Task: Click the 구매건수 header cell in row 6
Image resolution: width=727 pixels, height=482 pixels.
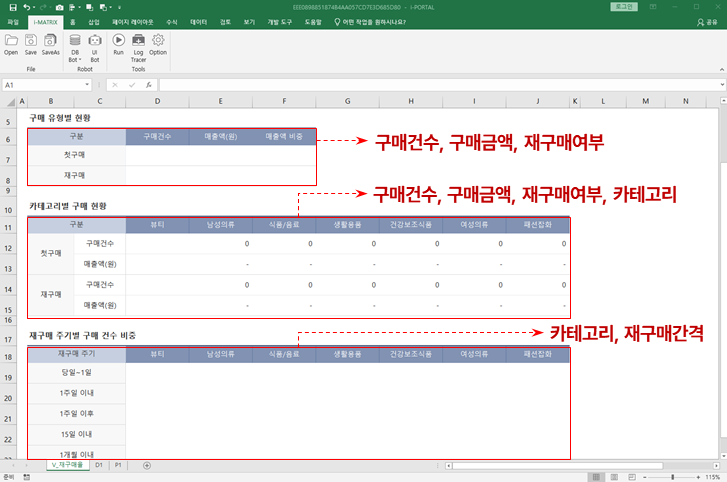Action: coord(157,137)
